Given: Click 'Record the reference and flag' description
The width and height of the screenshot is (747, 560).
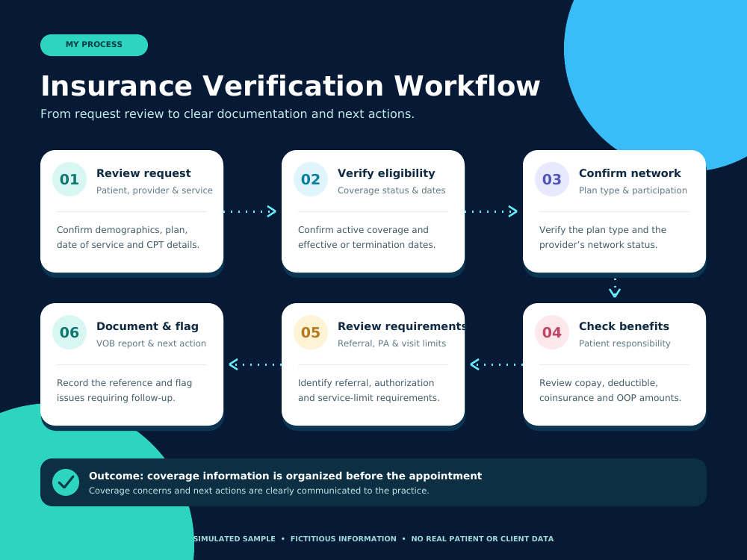Looking at the screenshot, I should pos(124,383).
